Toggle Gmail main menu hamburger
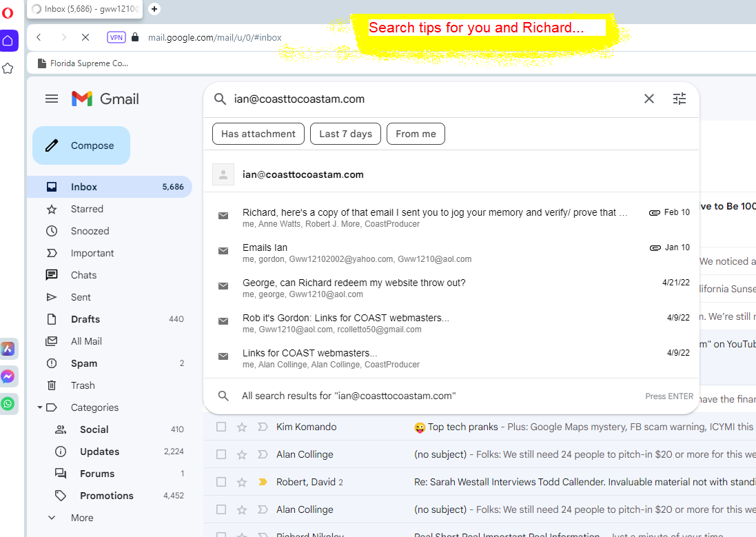756x537 pixels. point(52,99)
